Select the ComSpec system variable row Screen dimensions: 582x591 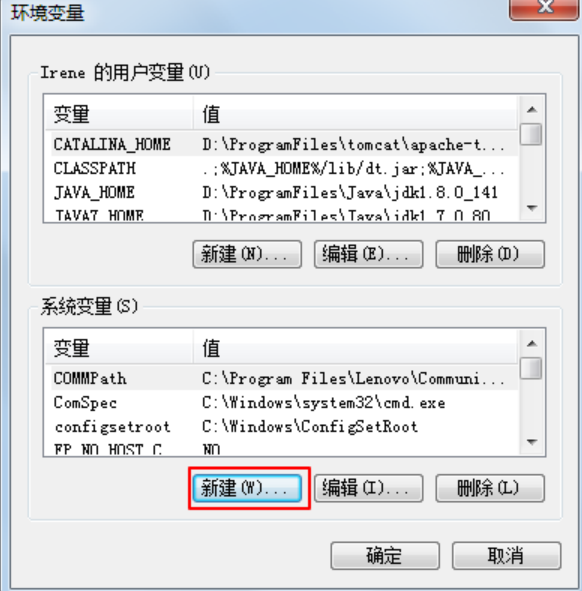pos(282,403)
